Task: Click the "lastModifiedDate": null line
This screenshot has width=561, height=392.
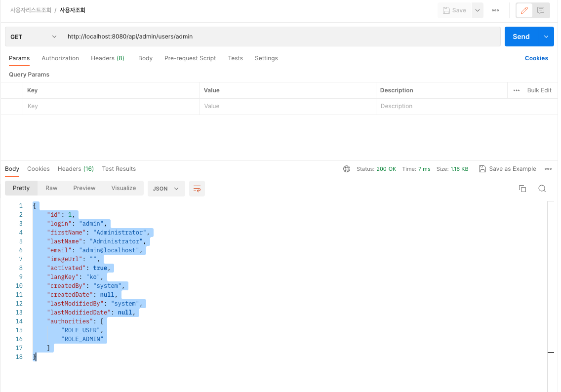Action: point(91,312)
